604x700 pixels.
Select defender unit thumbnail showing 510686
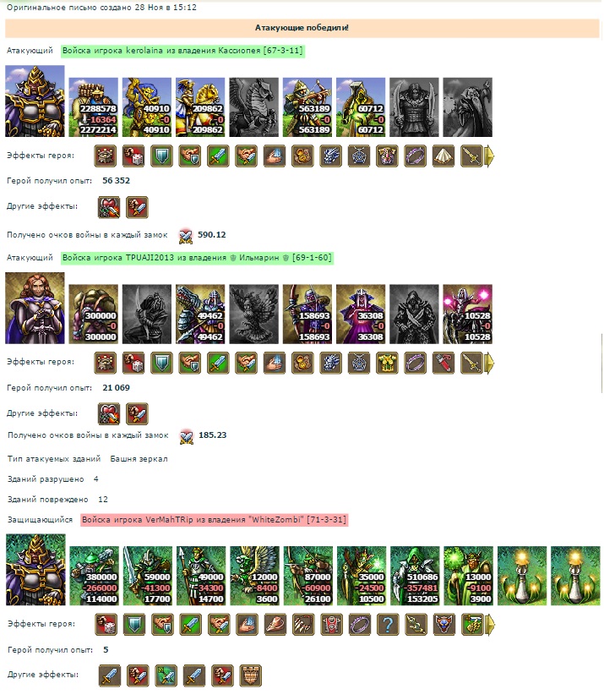pyautogui.click(x=415, y=576)
